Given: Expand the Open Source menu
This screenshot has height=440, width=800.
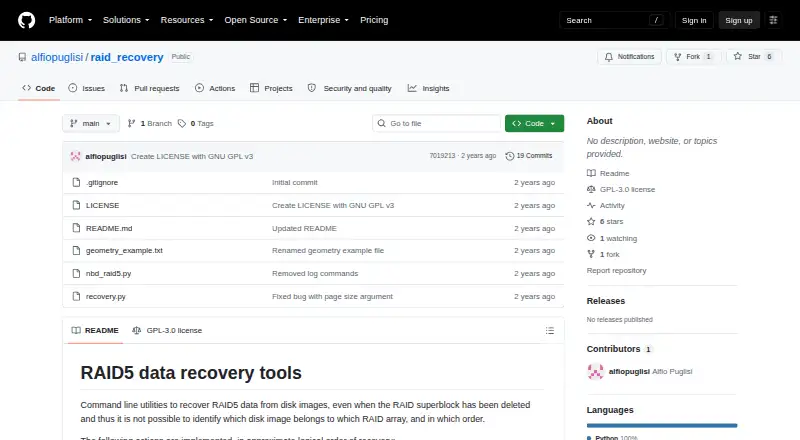Looking at the screenshot, I should [x=256, y=20].
